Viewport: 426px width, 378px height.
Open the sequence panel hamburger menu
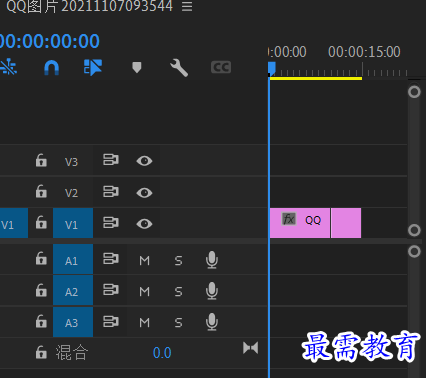click(x=187, y=6)
